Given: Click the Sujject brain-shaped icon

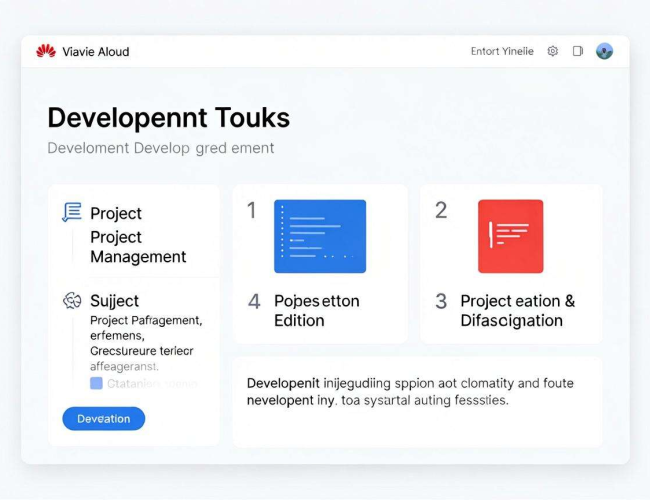Looking at the screenshot, I should point(72,301).
